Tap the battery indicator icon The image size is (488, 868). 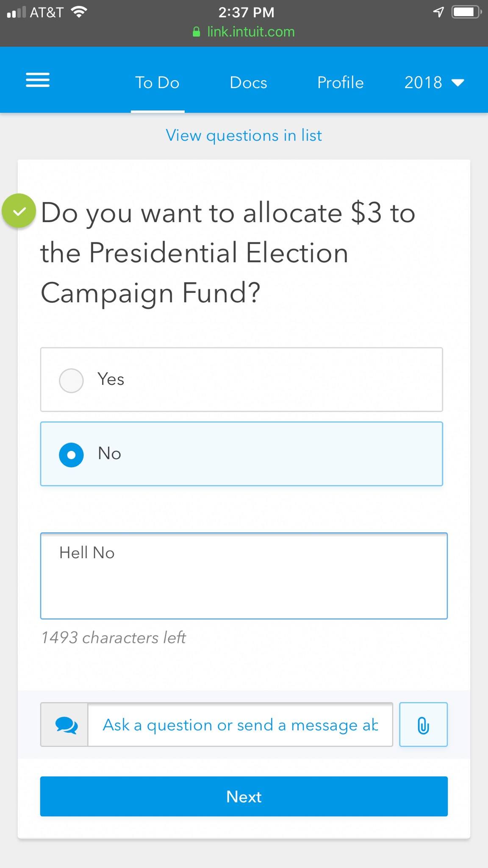[465, 12]
